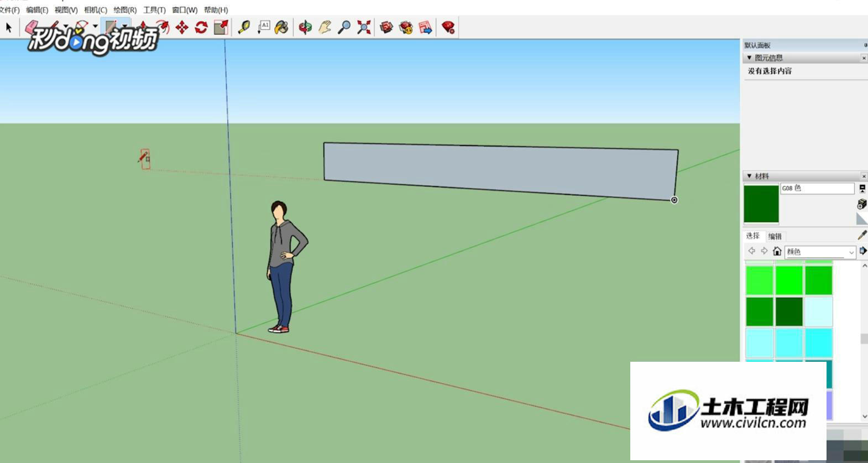Open the 视图(V) menu
Screen dimensions: 868x463
click(66, 10)
